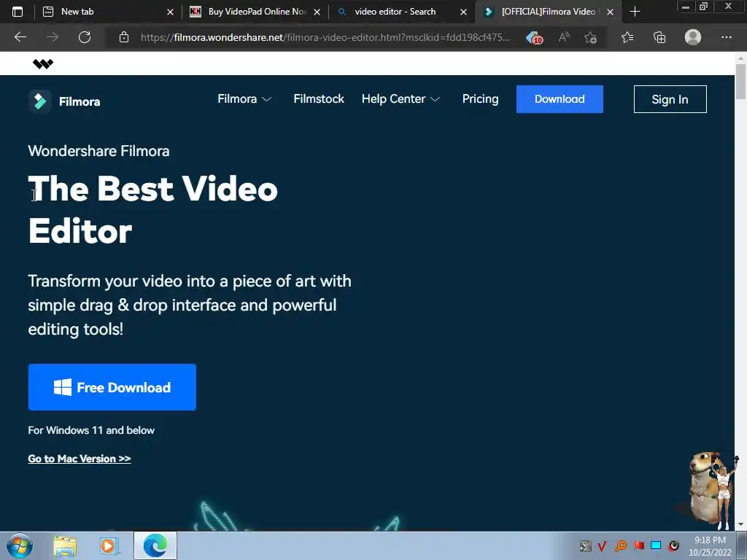Viewport: 747px width, 560px height.
Task: Open Edge settings and more menu
Action: coord(726,37)
